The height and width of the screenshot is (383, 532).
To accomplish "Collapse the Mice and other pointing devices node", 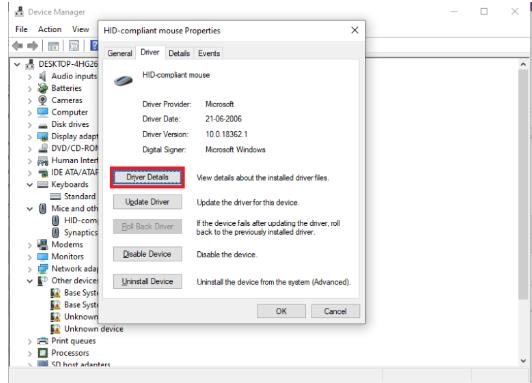I will coord(30,209).
